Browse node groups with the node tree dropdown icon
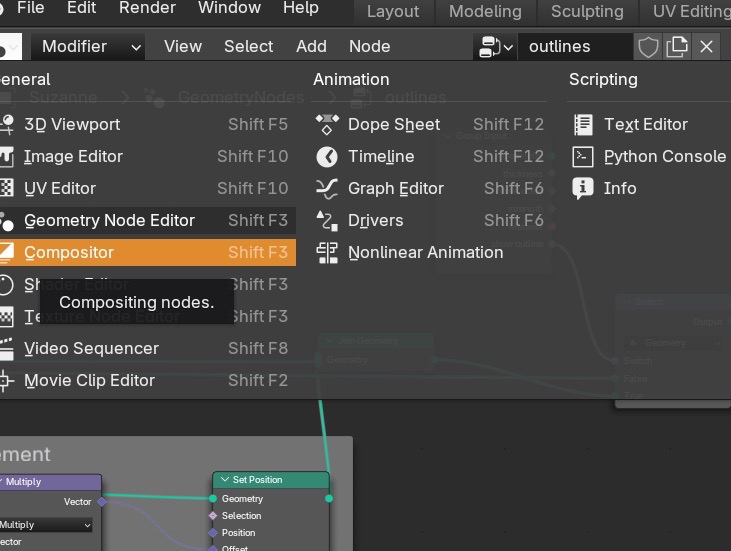The image size is (731, 551). point(495,47)
